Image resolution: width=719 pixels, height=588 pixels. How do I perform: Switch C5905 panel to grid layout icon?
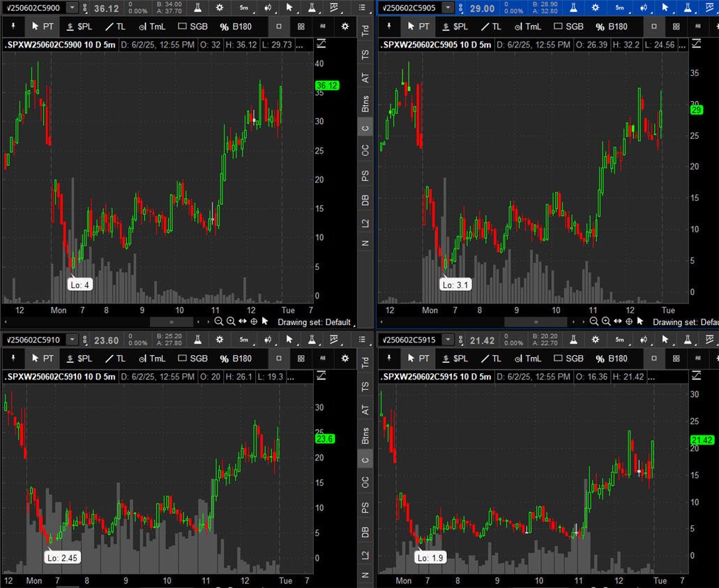tap(676, 27)
